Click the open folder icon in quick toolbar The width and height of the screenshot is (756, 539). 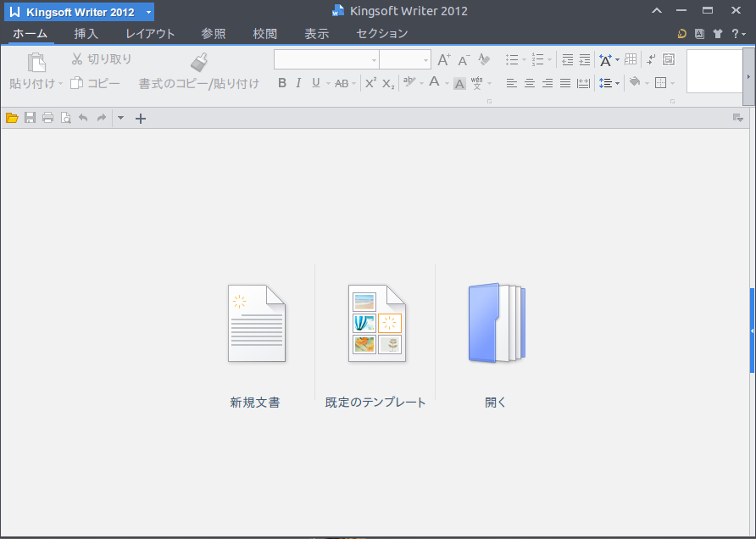pos(12,118)
